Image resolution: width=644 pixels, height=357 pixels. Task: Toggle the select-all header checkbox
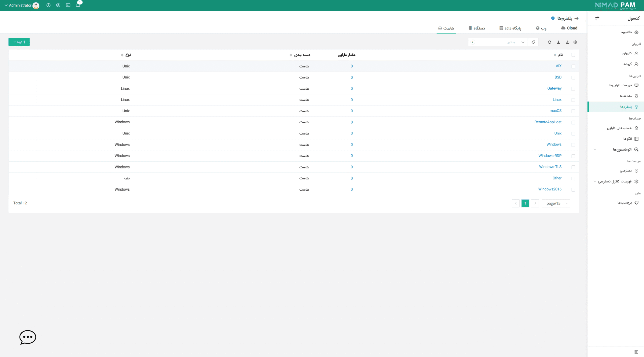[x=573, y=55]
